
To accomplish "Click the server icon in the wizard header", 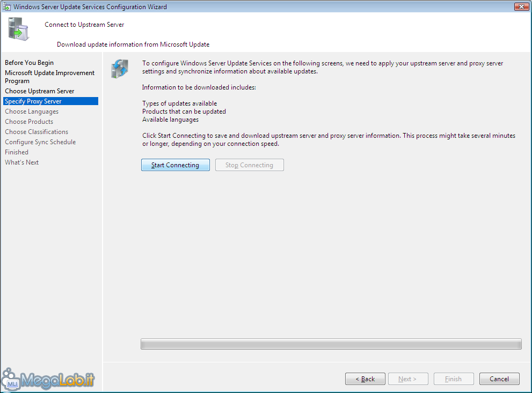I will coord(18,29).
